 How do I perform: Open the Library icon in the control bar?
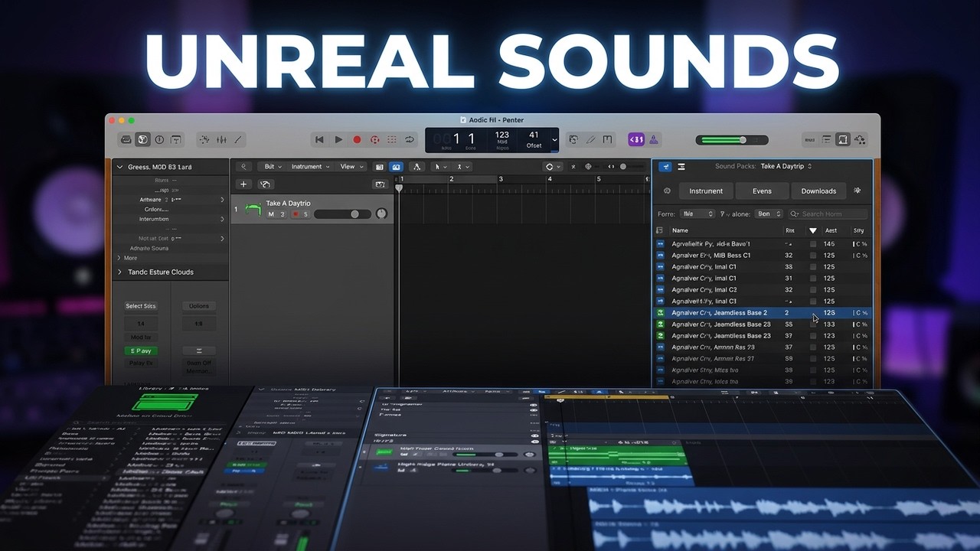coord(126,140)
